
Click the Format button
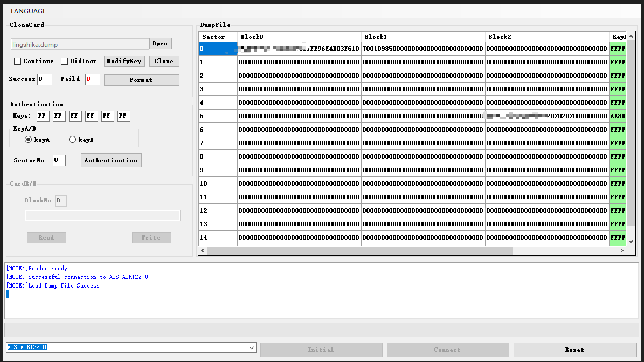click(x=141, y=80)
